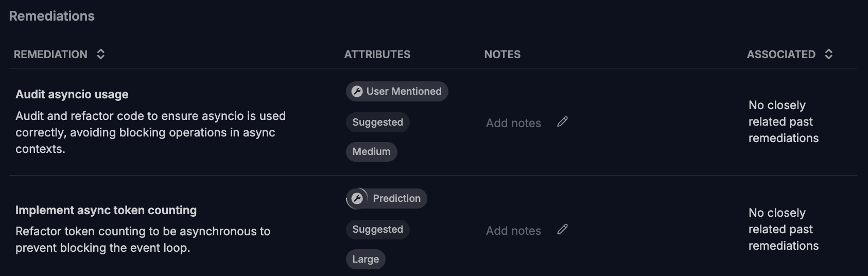Select the Large effort tag
This screenshot has width=868, height=276.
click(366, 260)
